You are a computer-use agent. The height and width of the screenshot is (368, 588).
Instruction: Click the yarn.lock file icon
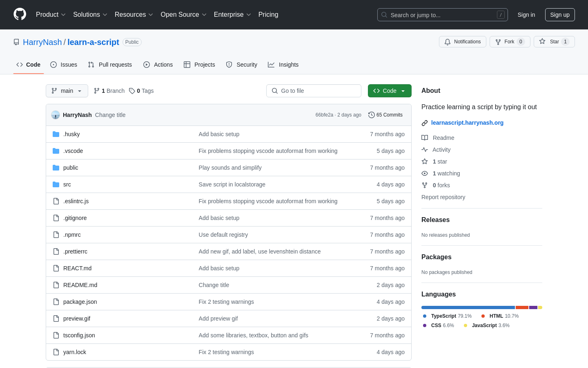point(56,352)
